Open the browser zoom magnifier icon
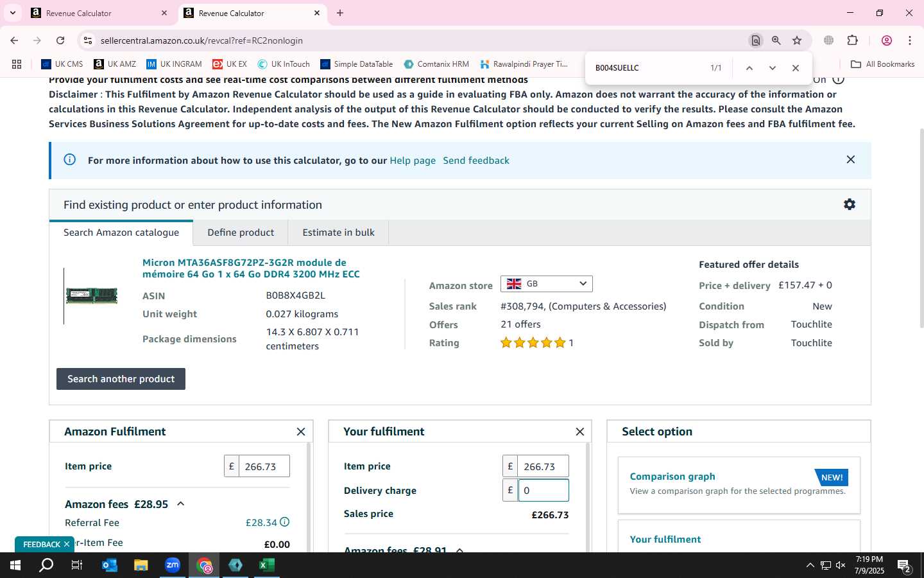924x578 pixels. tap(776, 40)
